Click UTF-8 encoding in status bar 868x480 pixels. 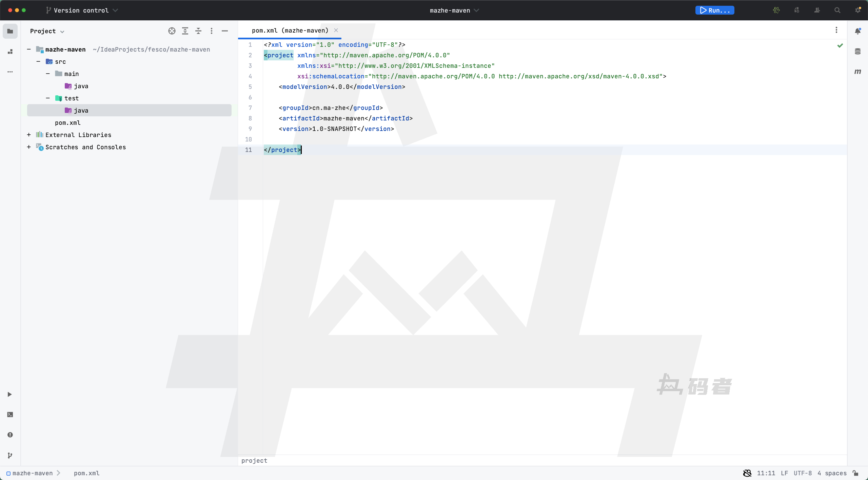(803, 473)
